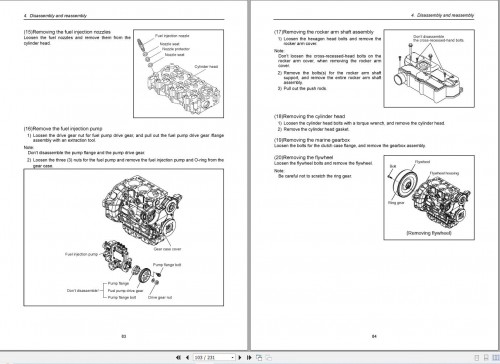Click the "Flywheel housing" label

pyautogui.click(x=444, y=173)
